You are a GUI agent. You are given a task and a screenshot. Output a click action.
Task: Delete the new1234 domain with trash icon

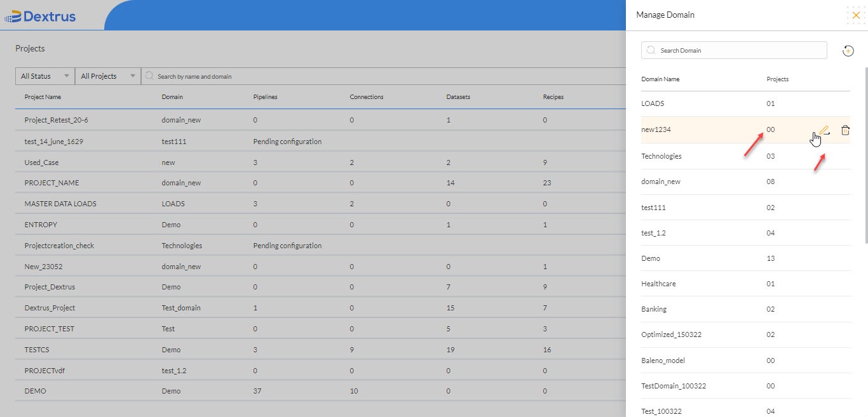(x=845, y=130)
